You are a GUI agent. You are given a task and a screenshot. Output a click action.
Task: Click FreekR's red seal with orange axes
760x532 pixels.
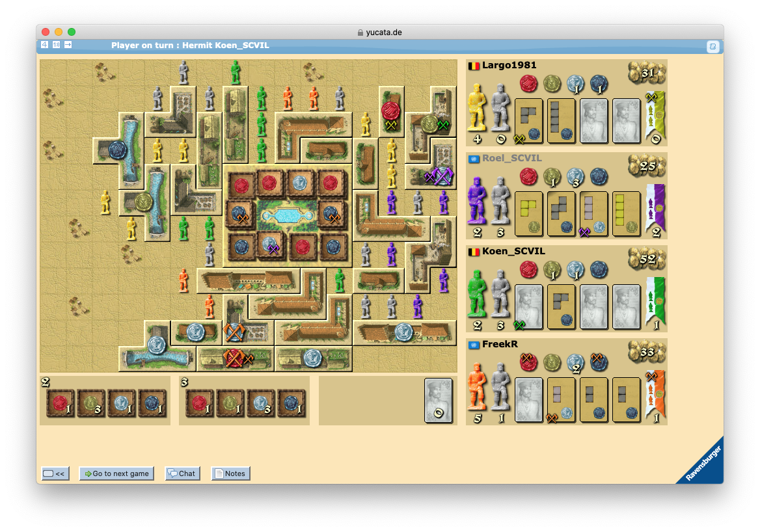coord(528,362)
